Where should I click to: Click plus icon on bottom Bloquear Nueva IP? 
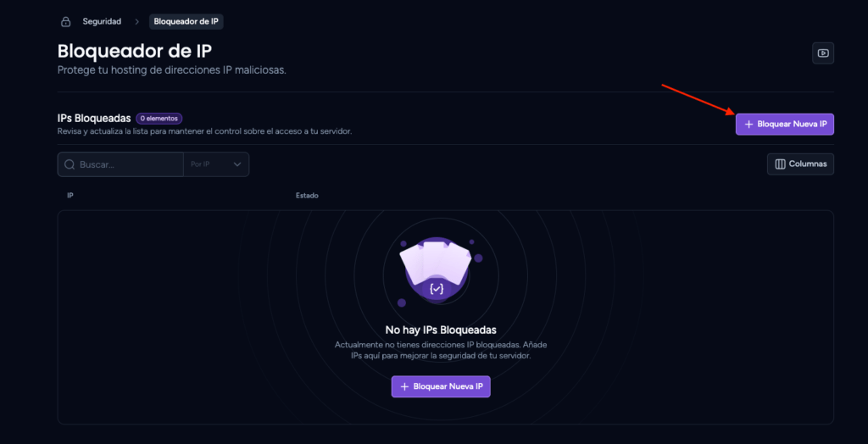tap(404, 386)
